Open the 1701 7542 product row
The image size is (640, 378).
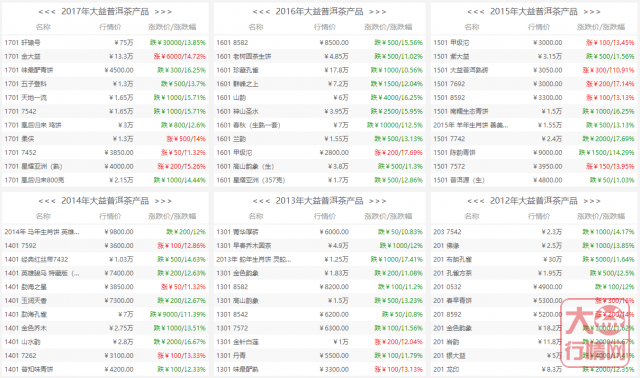coord(105,111)
